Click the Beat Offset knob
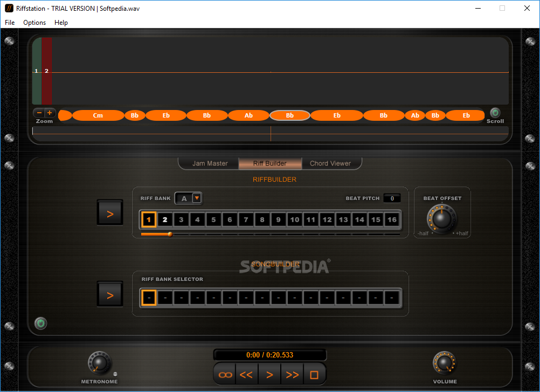 pyautogui.click(x=441, y=218)
